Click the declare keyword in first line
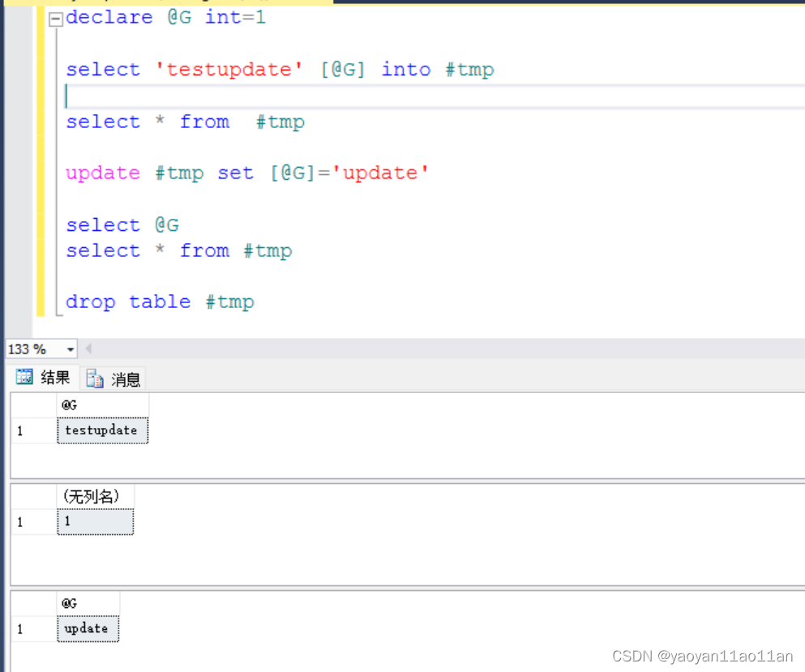Viewport: 805px width, 672px height. click(109, 17)
